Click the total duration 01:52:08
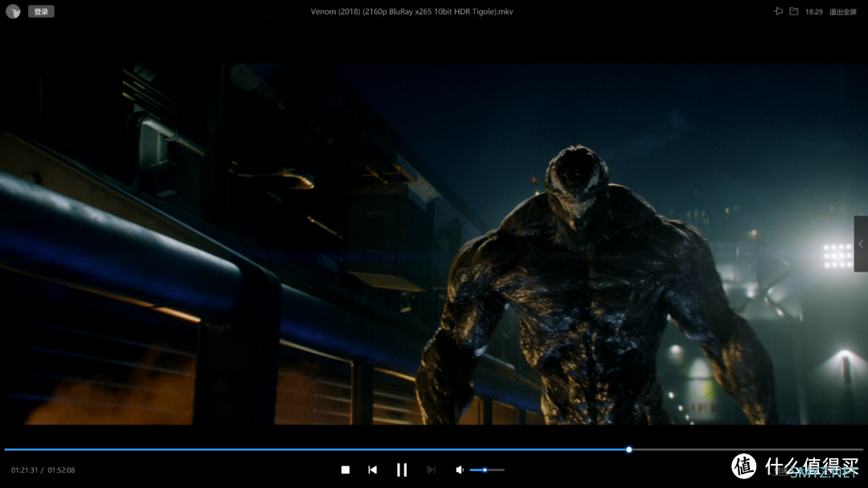Screen dimensions: 868x488 (x=61, y=470)
